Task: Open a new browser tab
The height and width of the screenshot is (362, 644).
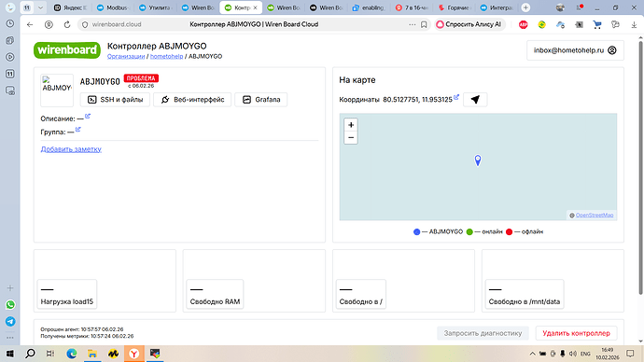Action: pyautogui.click(x=525, y=7)
